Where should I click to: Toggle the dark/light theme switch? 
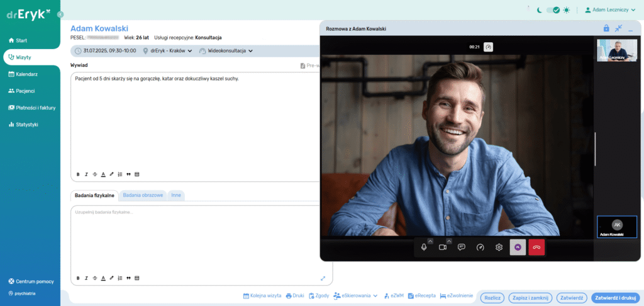[x=553, y=10]
